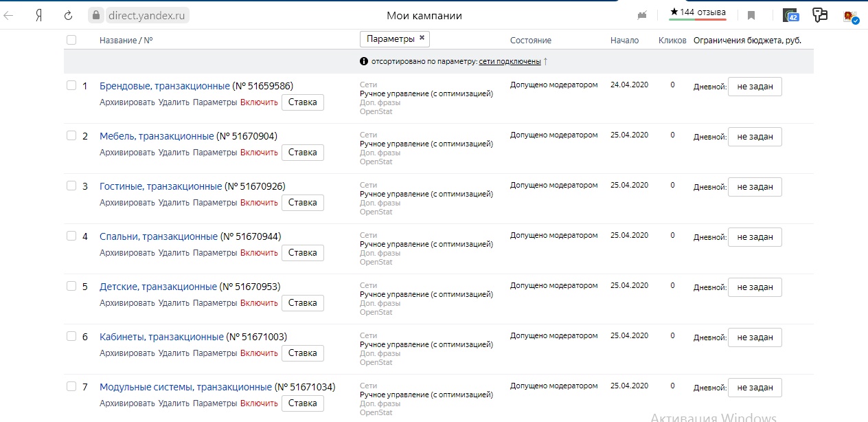Click Ограничения бюджета column header
The image size is (868, 422).
coord(747,40)
